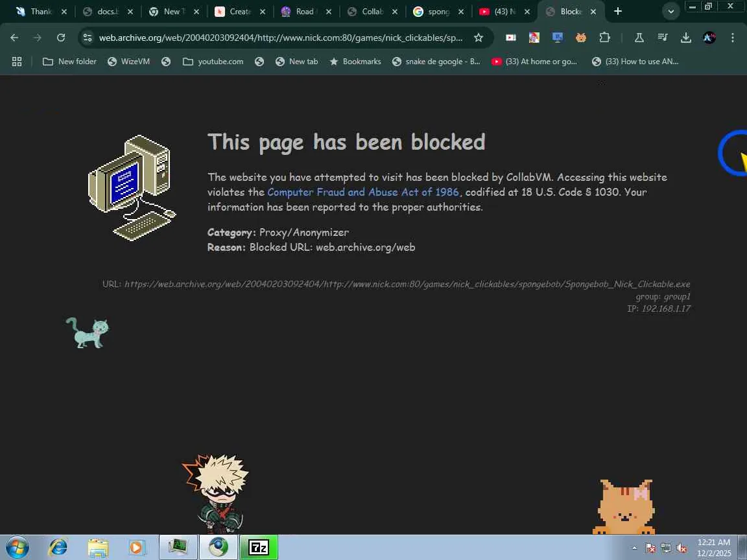Open 'snake de google' bookmark
Viewport: 747px width, 560px height.
point(436,62)
